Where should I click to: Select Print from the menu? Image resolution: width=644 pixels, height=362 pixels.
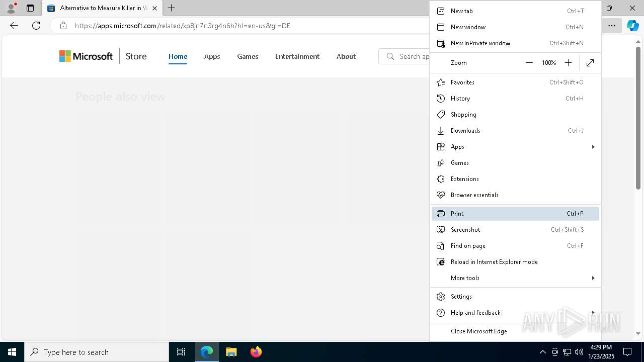pyautogui.click(x=515, y=213)
